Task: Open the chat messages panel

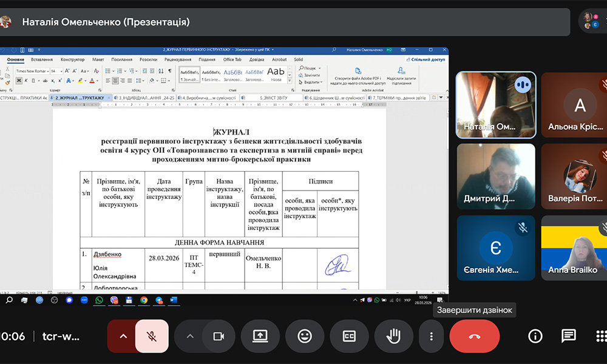Action: pos(568,336)
